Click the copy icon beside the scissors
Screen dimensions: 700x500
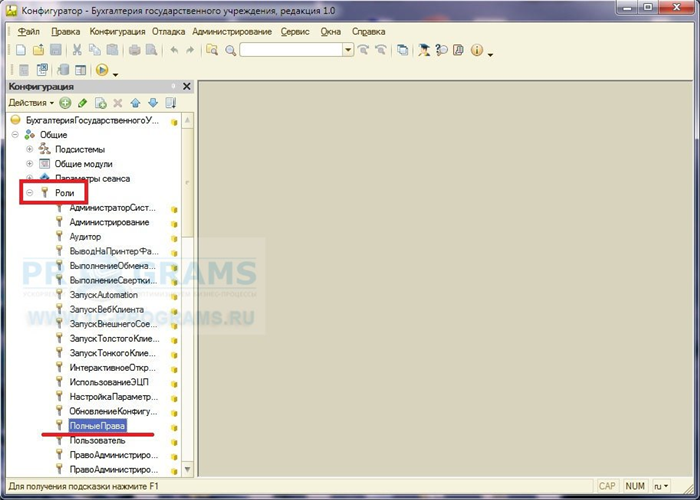(95, 50)
